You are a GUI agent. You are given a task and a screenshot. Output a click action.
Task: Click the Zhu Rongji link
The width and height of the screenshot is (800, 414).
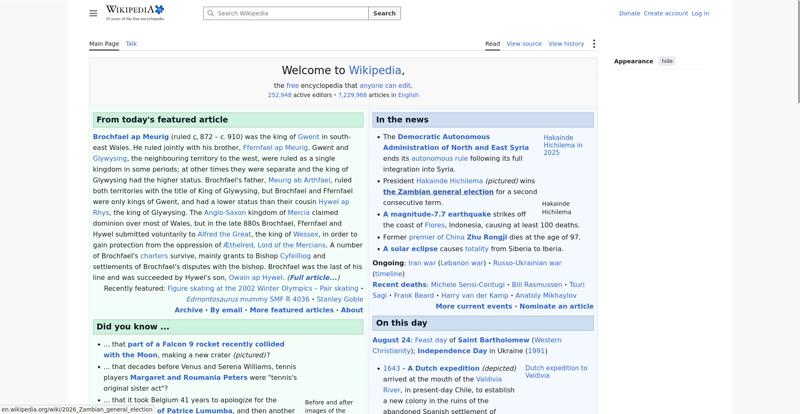coord(487,237)
